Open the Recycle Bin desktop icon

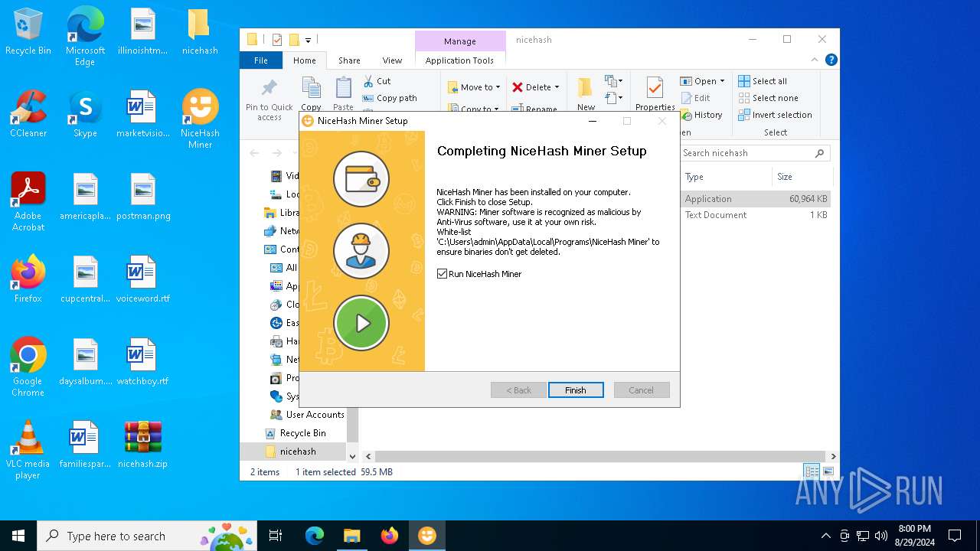(x=28, y=32)
